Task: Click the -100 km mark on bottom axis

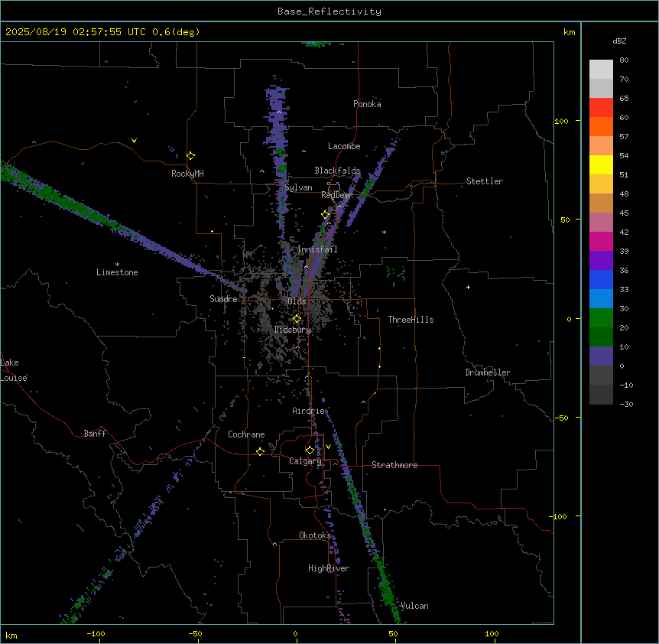Action: 96,633
